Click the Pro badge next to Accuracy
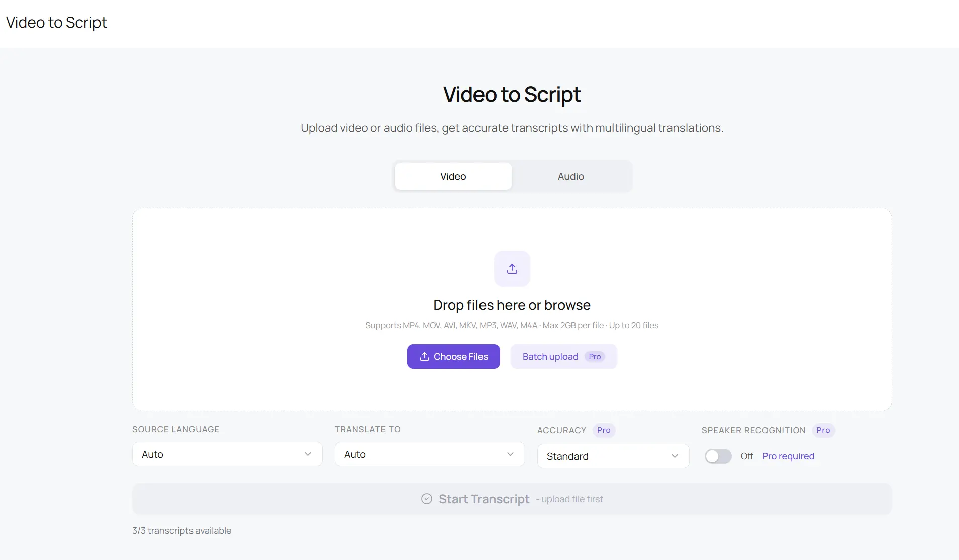Image resolution: width=959 pixels, height=560 pixels. pyautogui.click(x=603, y=430)
